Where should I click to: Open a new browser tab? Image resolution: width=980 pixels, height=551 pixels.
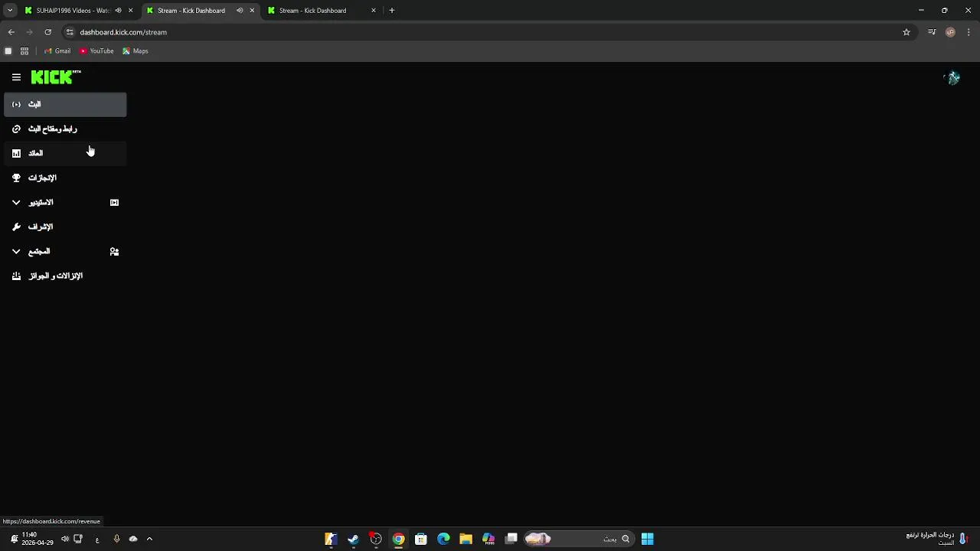point(392,11)
